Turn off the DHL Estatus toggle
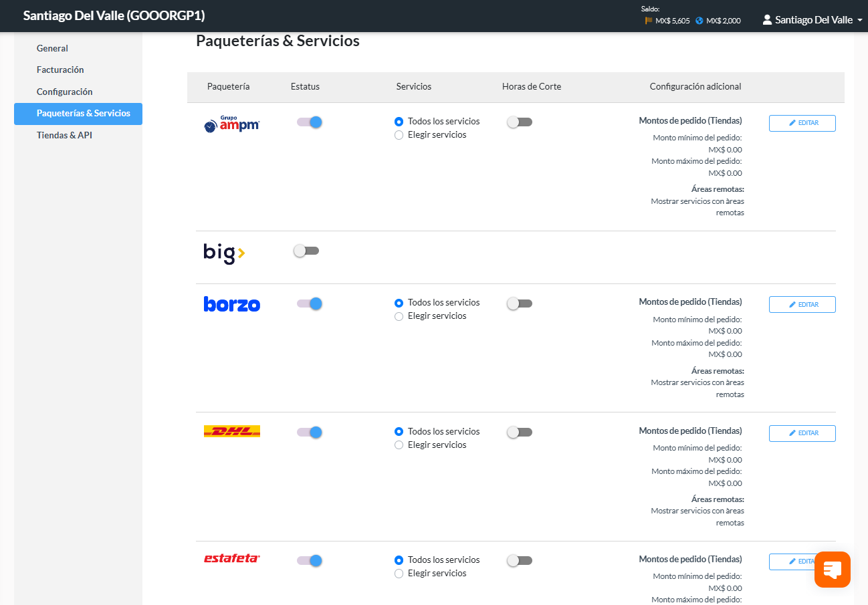Image resolution: width=868 pixels, height=605 pixels. tap(310, 432)
